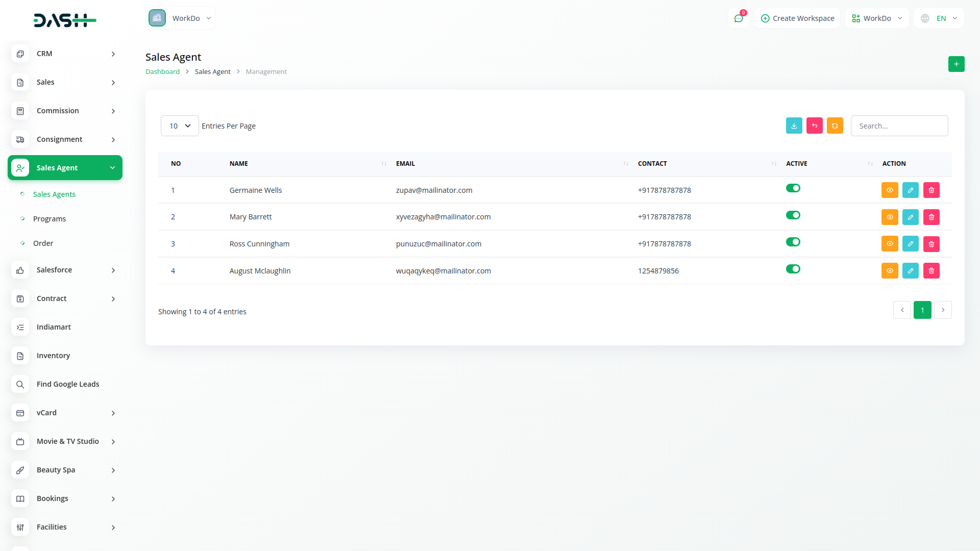The height and width of the screenshot is (551, 980).
Task: Click Create Workspace button
Action: (x=797, y=18)
